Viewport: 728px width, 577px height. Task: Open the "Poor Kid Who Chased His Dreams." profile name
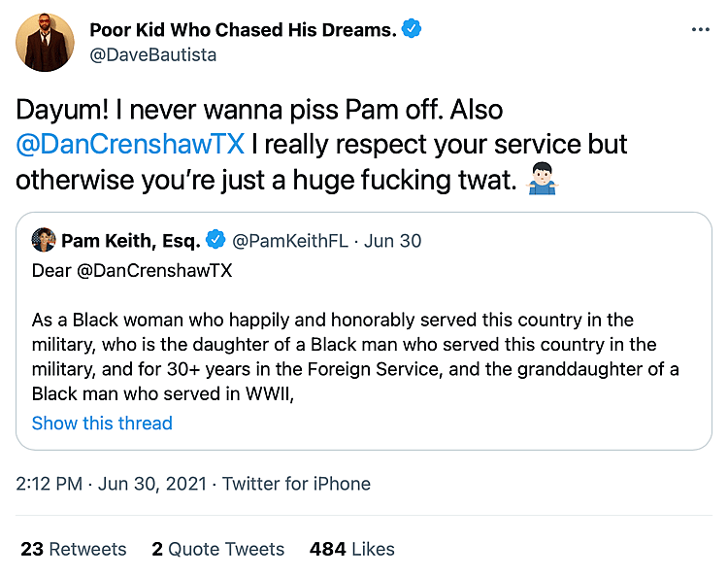[x=243, y=30]
